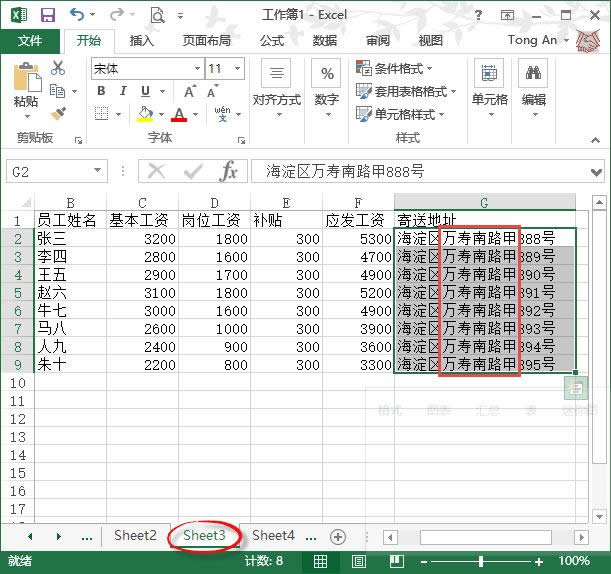Image resolution: width=611 pixels, height=574 pixels.
Task: Switch to Page Layout view in status bar
Action: point(352,561)
